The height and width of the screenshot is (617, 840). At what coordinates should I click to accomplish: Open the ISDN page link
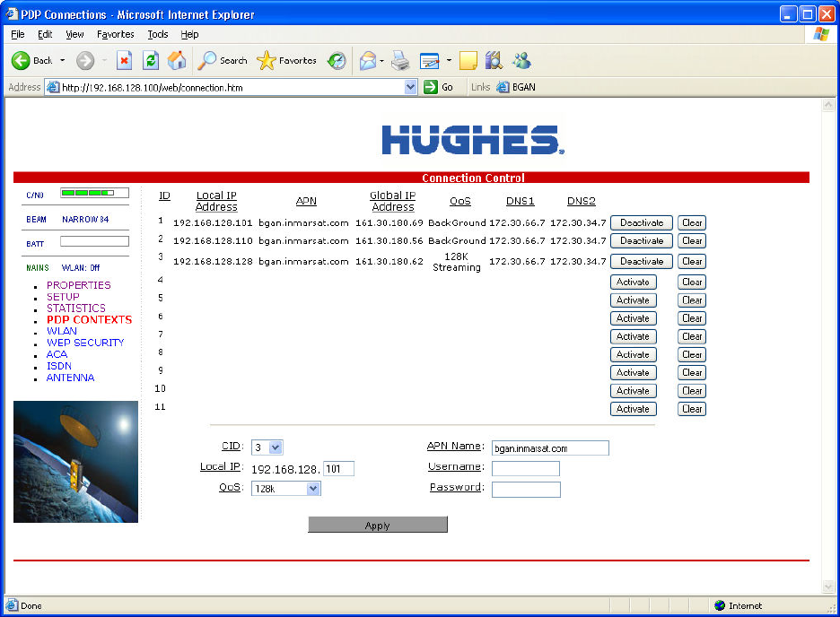[59, 366]
